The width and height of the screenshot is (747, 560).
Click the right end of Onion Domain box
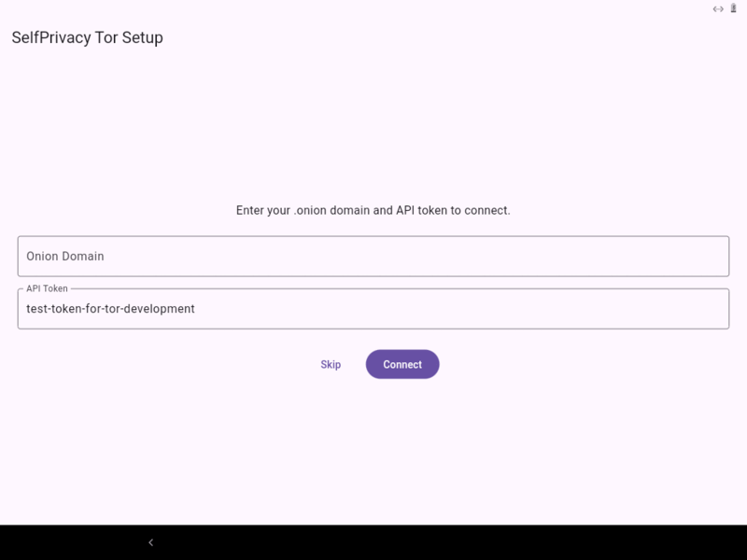(691, 256)
